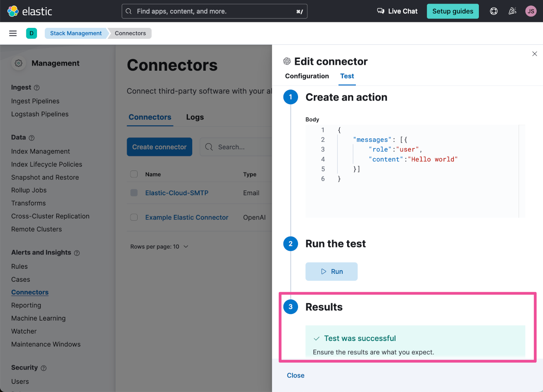Open the hamburger navigation menu

click(x=13, y=33)
